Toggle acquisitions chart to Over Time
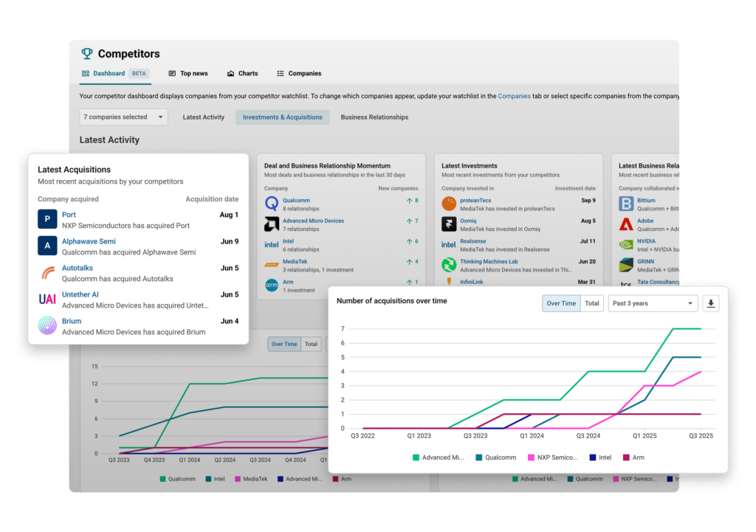 561,303
